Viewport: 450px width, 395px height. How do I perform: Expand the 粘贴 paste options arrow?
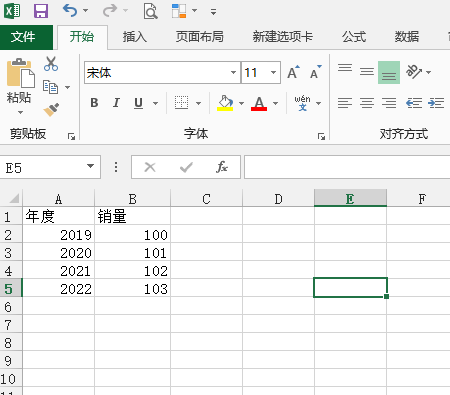click(x=20, y=112)
